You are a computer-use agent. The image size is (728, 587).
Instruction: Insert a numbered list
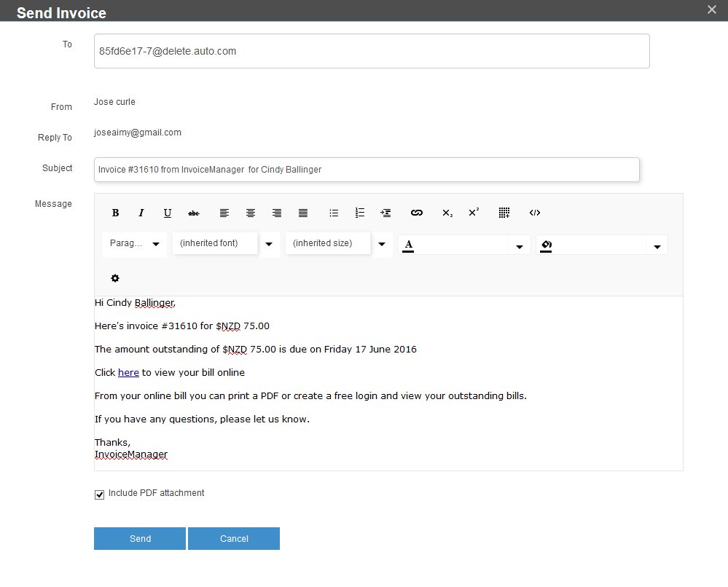tap(360, 213)
